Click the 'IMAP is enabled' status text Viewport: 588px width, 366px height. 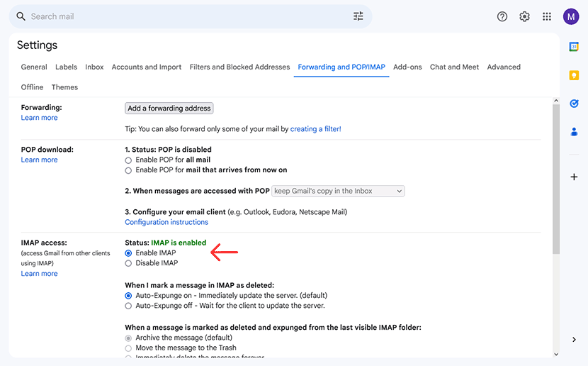179,243
